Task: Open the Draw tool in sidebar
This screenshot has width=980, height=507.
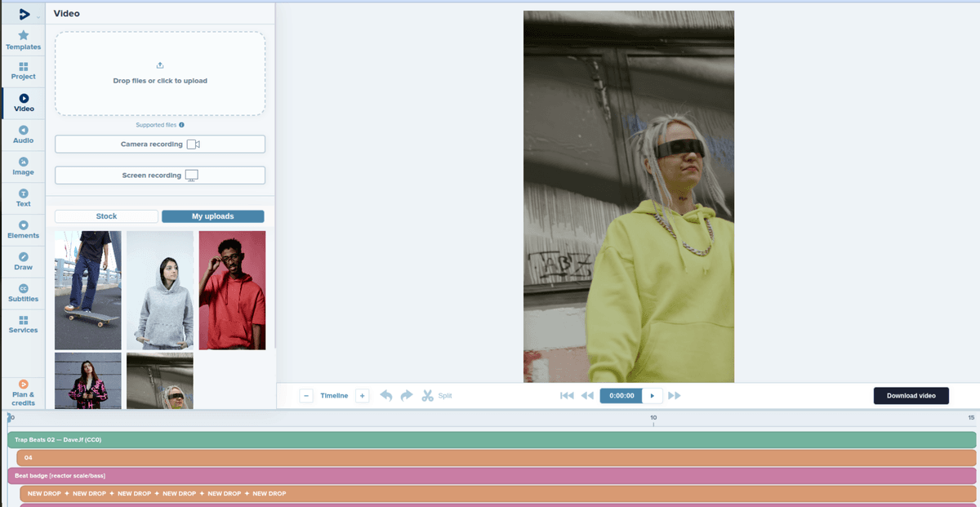Action: point(23,261)
